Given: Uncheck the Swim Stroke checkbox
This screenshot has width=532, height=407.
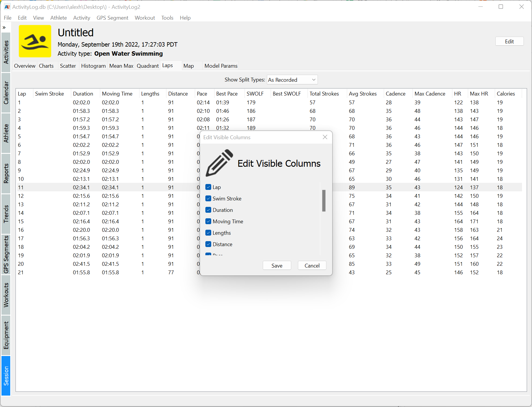Looking at the screenshot, I should coord(208,198).
